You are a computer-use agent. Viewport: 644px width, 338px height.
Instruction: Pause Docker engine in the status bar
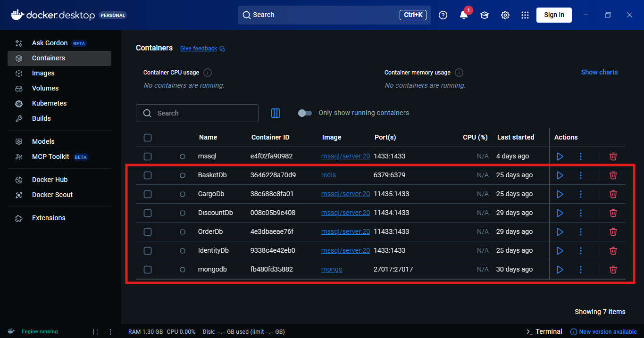tap(95, 331)
